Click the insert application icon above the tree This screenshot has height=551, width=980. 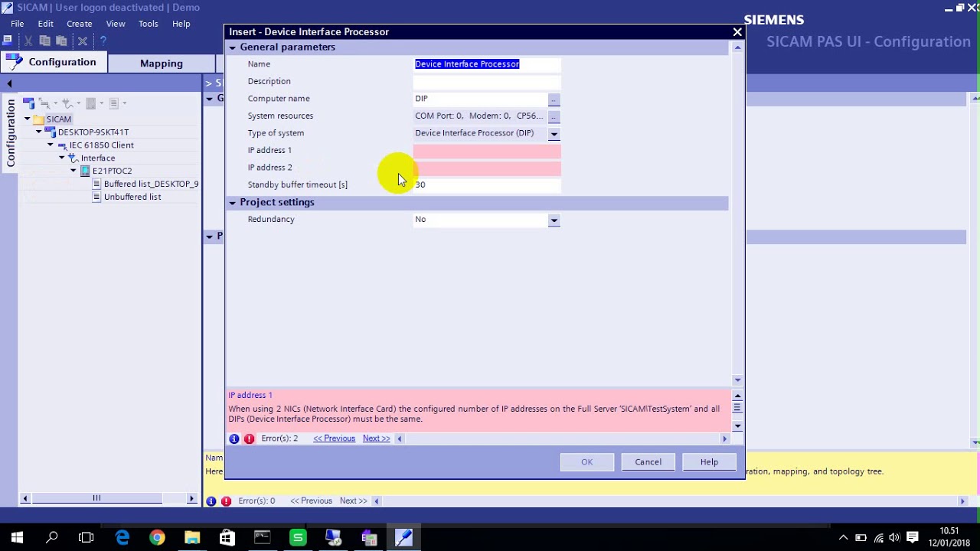[x=46, y=103]
